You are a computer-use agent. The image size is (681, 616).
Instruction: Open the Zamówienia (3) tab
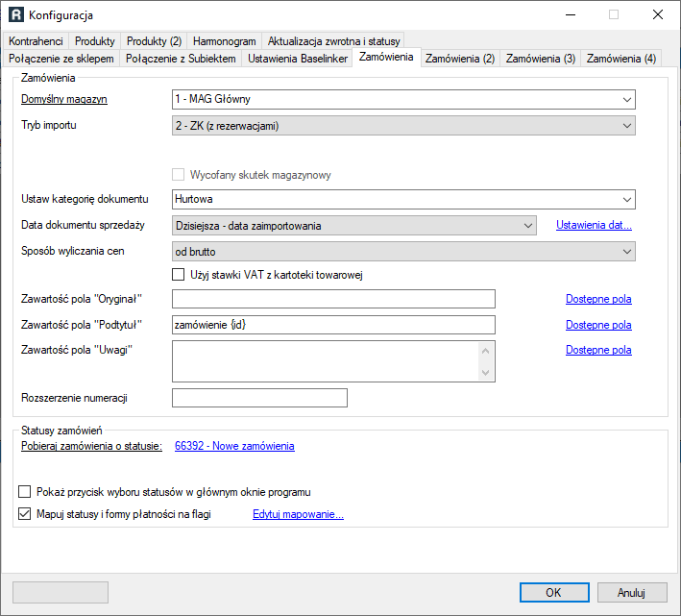pyautogui.click(x=541, y=59)
